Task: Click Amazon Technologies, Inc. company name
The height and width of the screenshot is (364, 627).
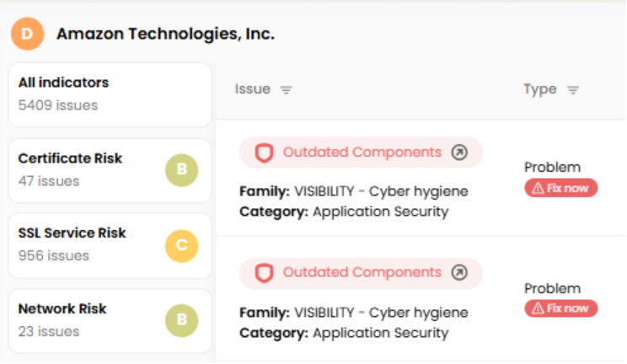Action: 165,34
